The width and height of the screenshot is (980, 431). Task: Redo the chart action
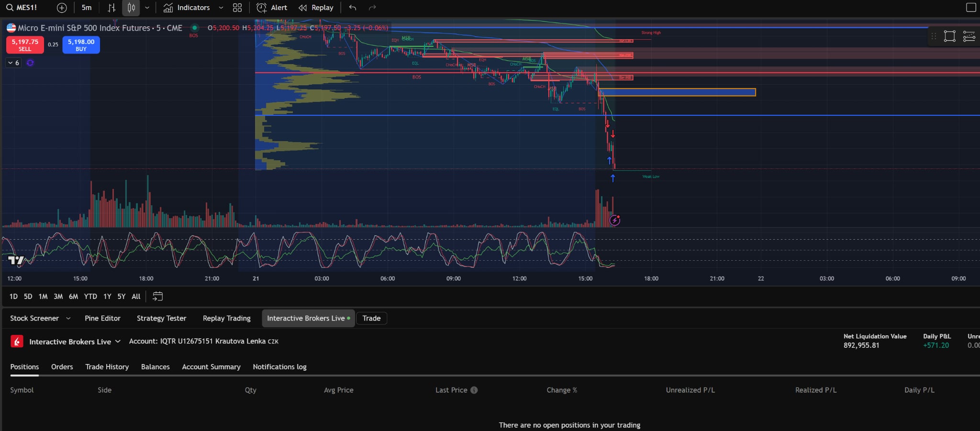click(372, 8)
